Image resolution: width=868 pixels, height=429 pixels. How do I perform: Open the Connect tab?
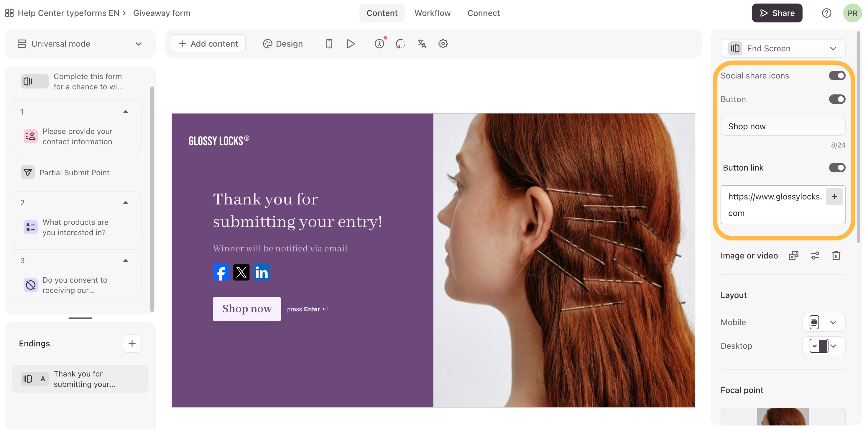click(x=483, y=13)
